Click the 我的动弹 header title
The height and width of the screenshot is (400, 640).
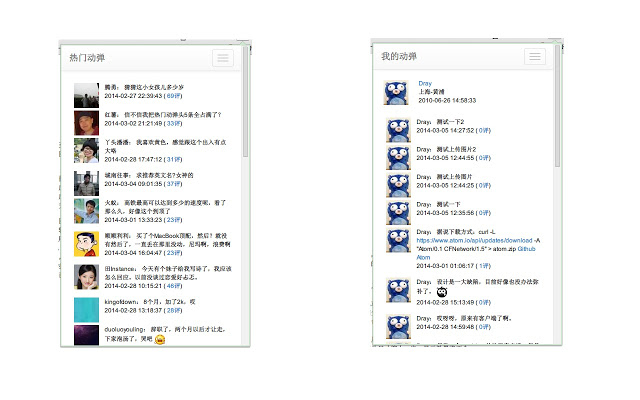pyautogui.click(x=399, y=56)
